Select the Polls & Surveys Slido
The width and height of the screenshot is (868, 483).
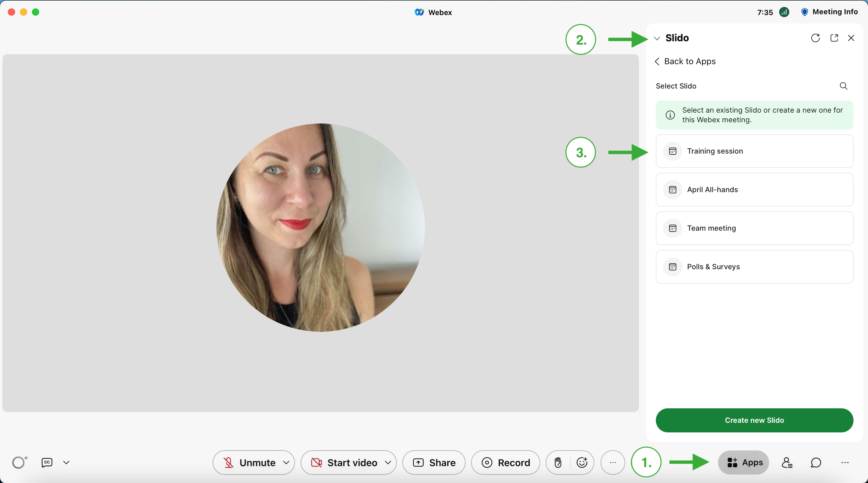click(x=754, y=266)
